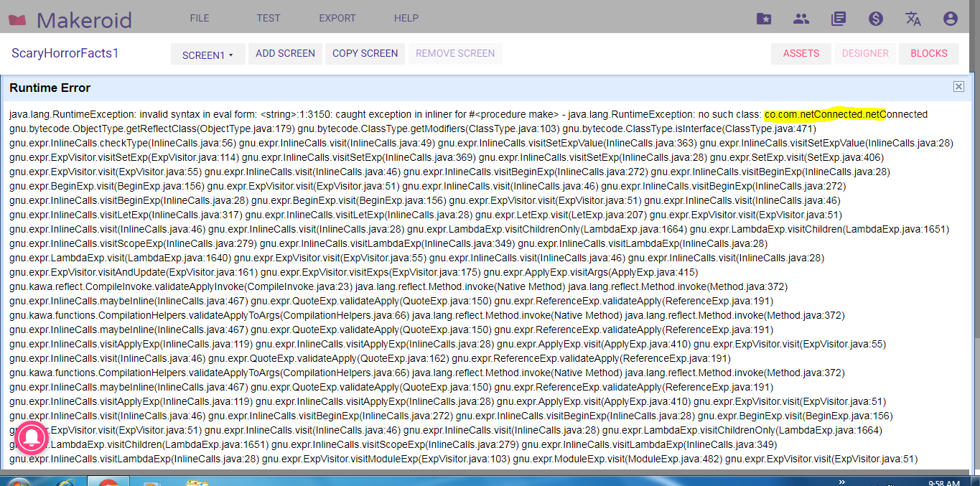The width and height of the screenshot is (980, 486).
Task: Click the REMOVE SCREEN button
Action: [455, 54]
